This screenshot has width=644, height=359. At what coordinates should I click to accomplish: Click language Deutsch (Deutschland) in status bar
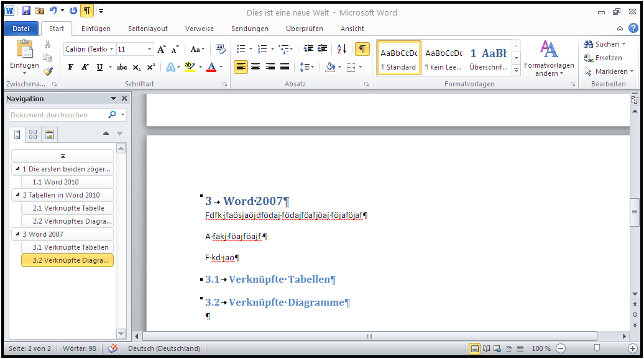(x=164, y=348)
